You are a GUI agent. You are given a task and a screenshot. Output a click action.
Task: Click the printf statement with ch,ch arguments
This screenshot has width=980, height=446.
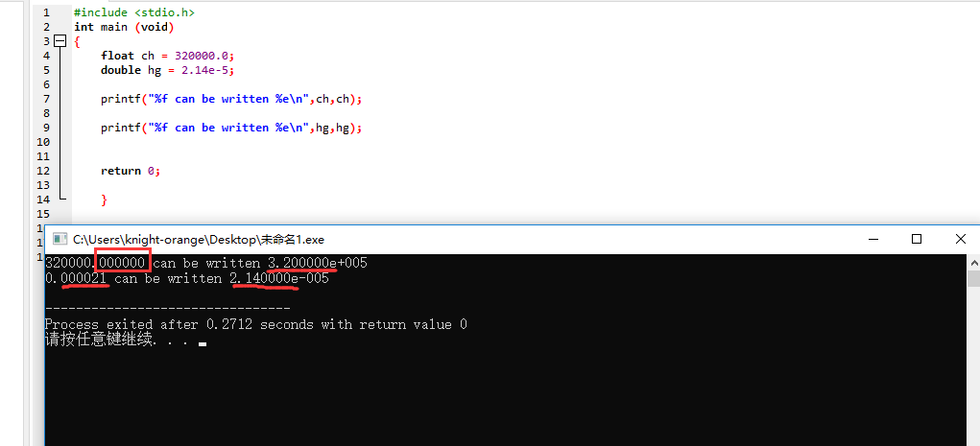point(231,99)
